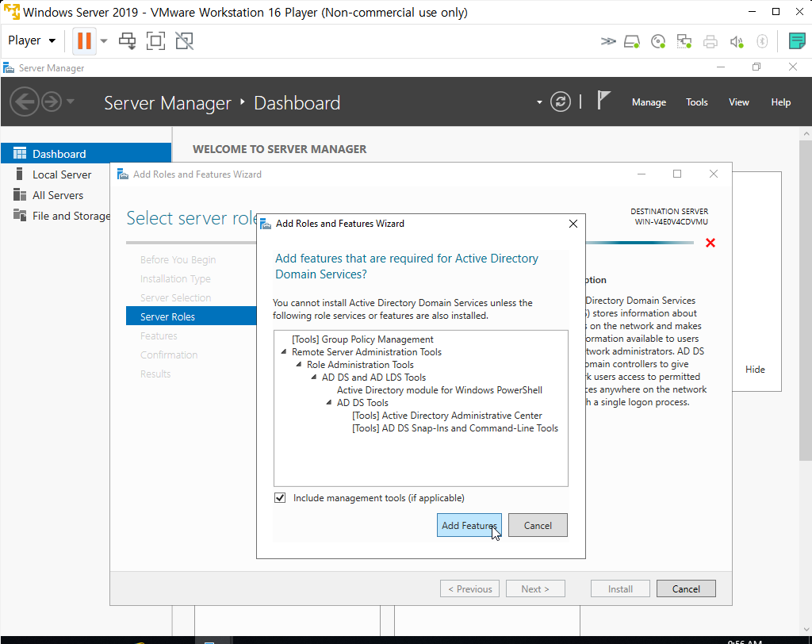Click VMware sound card icon
The height and width of the screenshot is (644, 812).
click(737, 41)
